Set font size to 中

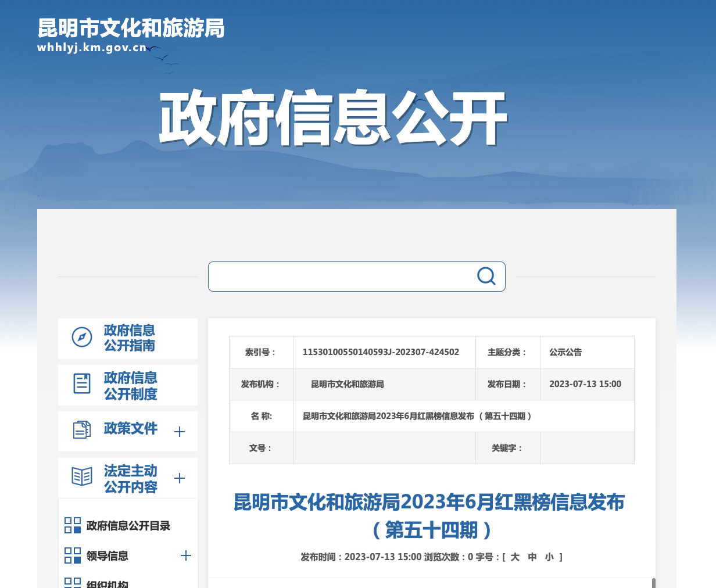click(x=532, y=557)
